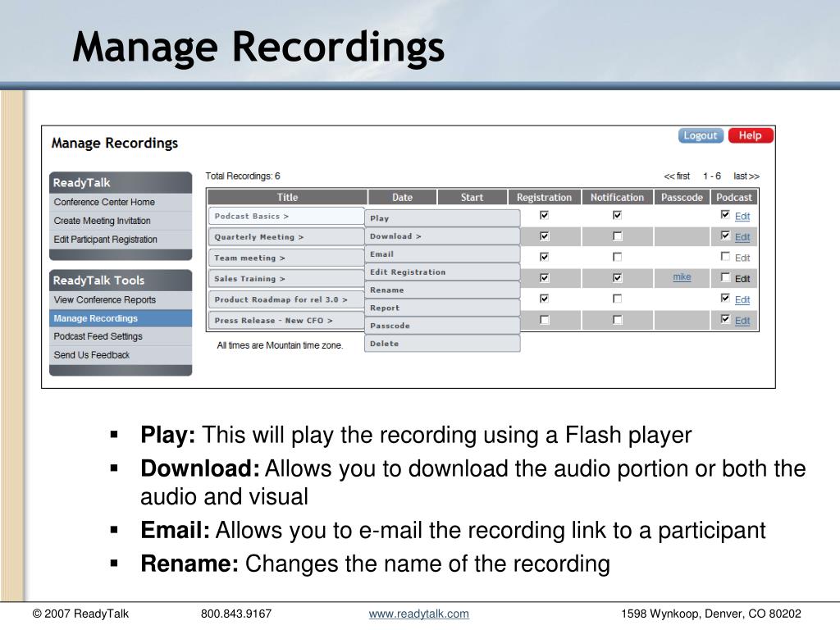Toggle Podcast checkbox for Press Release
Image resolution: width=840 pixels, height=630 pixels.
tap(725, 319)
